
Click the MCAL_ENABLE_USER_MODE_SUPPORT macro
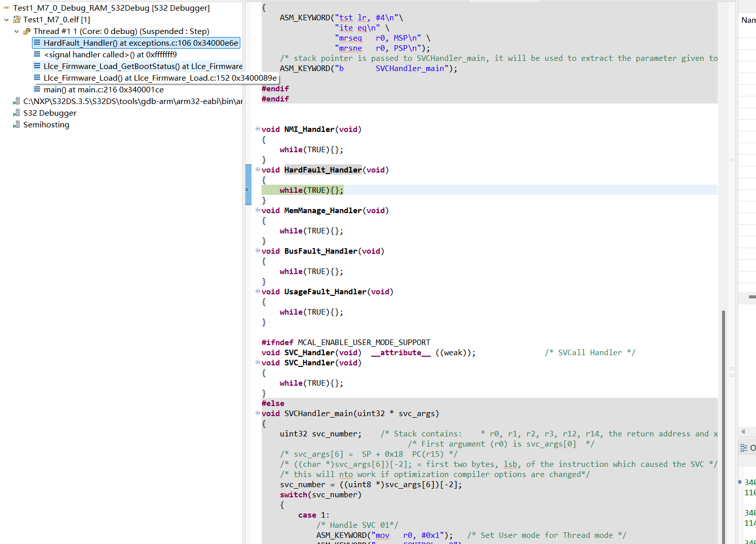pyautogui.click(x=364, y=343)
